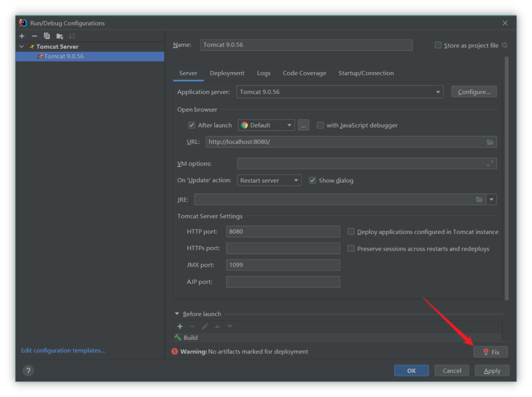Collapse the Before launch section
The height and width of the screenshot is (397, 532).
(177, 314)
